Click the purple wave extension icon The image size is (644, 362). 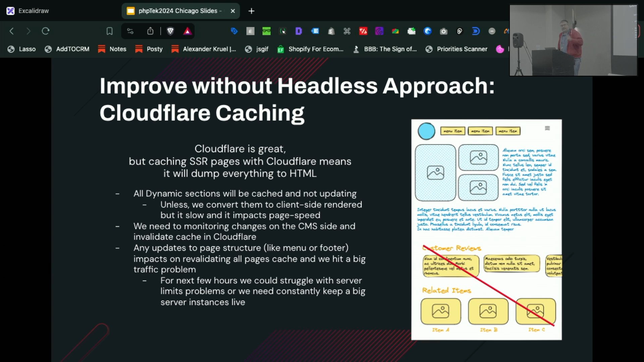click(379, 31)
